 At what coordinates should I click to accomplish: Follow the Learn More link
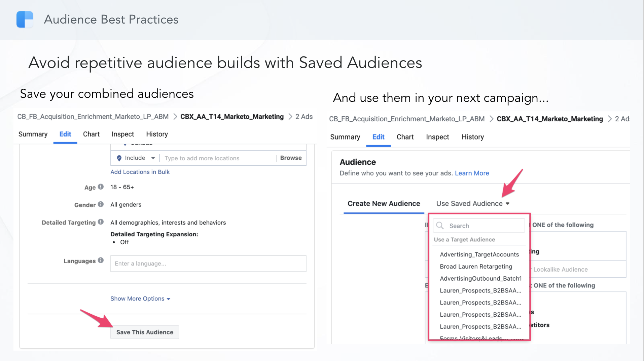[x=472, y=173]
